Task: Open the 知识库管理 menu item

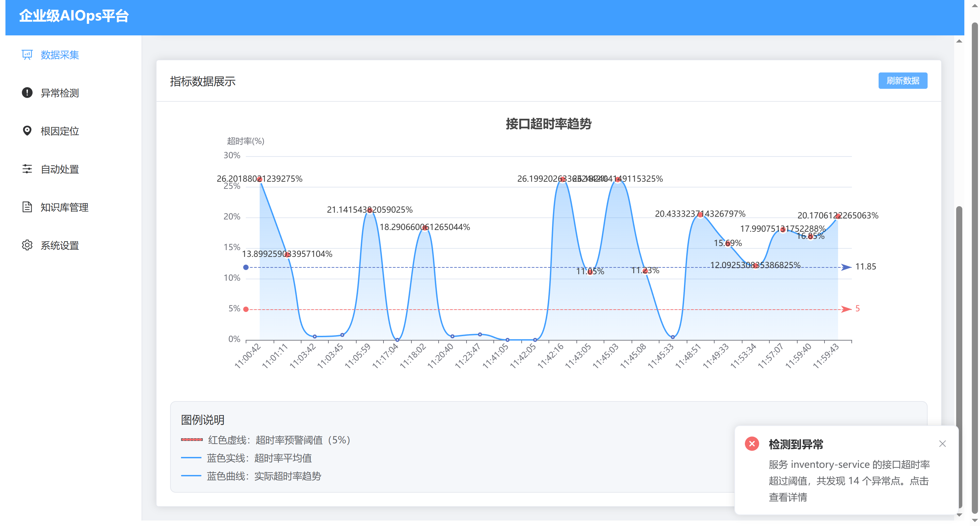Action: (64, 207)
